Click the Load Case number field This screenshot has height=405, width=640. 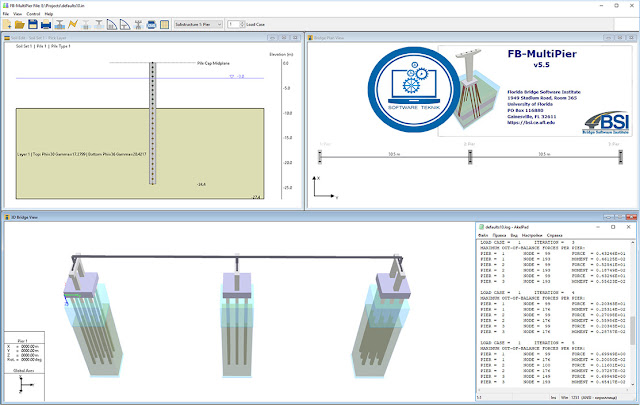(233, 24)
